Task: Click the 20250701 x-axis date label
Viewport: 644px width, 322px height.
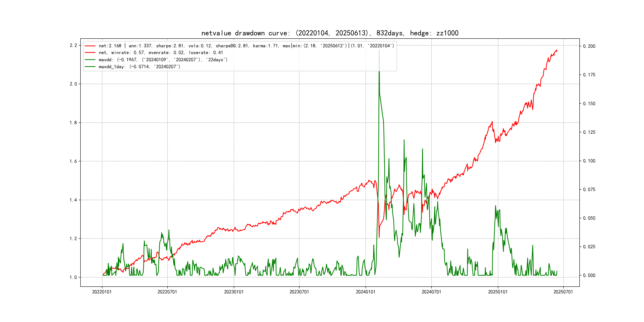Action: [563, 292]
